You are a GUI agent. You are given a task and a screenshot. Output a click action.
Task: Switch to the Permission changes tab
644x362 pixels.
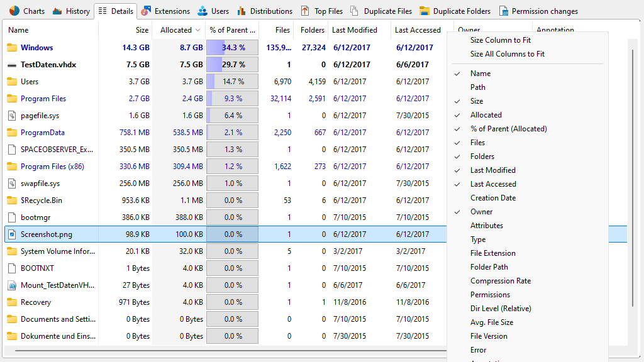coord(538,11)
